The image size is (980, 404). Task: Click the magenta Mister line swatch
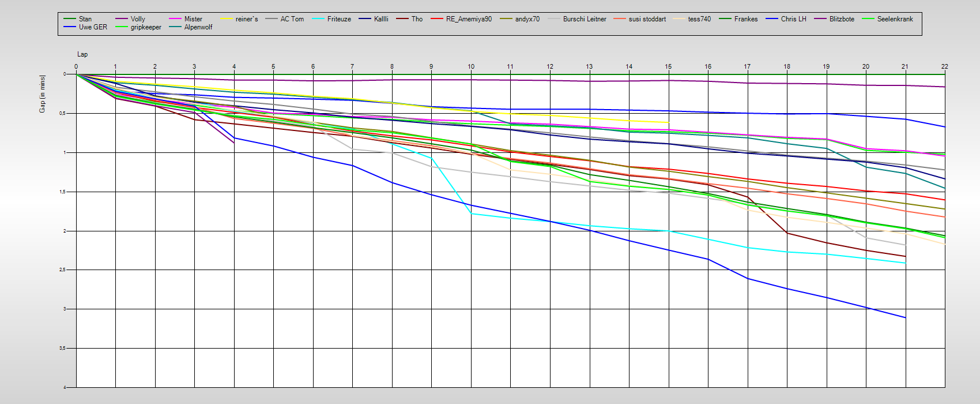coord(175,19)
